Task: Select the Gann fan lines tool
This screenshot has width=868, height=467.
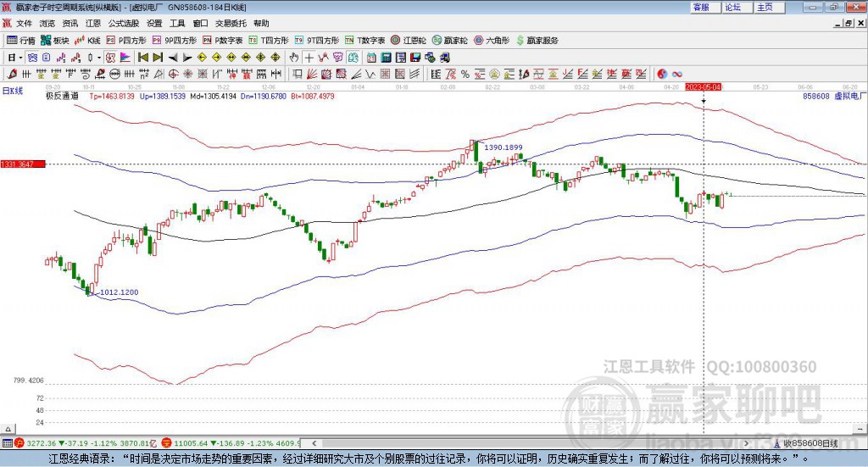Action: (312, 74)
